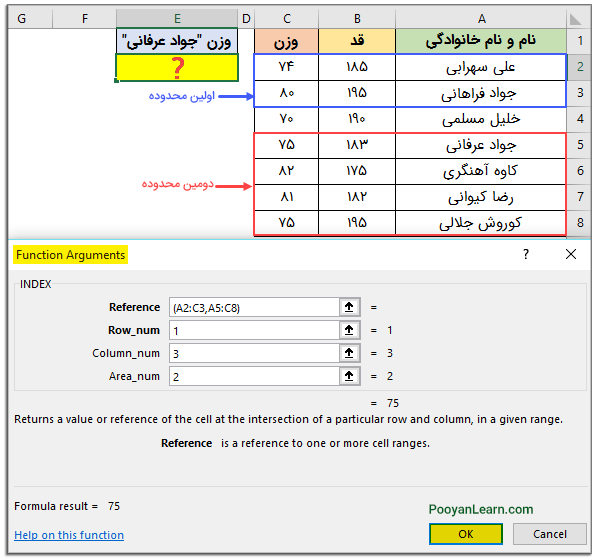
Task: Click the height cell '۱۹۵' in row 3
Action: pyautogui.click(x=357, y=93)
